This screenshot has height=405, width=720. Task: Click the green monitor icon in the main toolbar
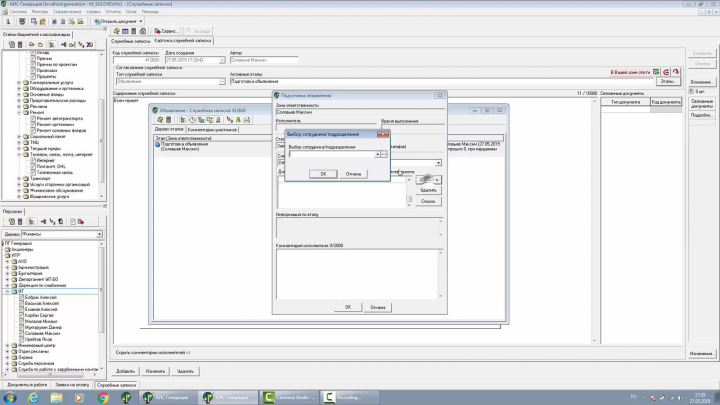tap(22, 21)
